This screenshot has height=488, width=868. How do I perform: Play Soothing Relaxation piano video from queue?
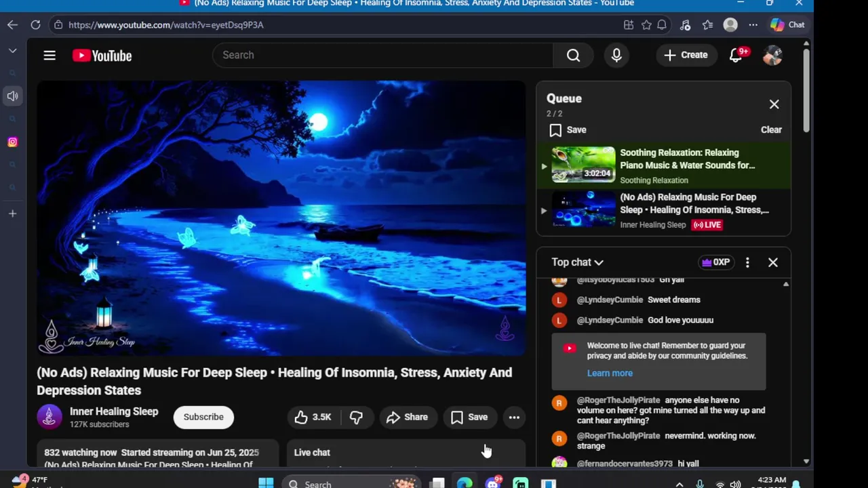tap(663, 165)
